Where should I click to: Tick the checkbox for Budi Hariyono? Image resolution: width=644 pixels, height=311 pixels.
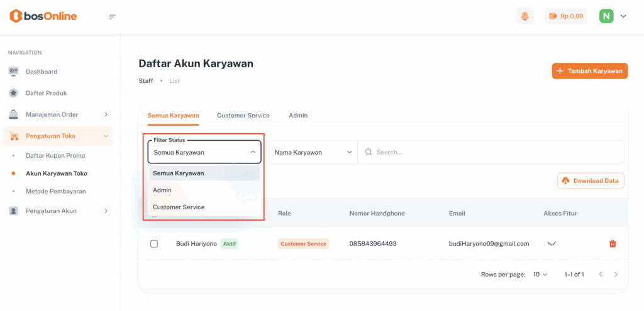coord(154,244)
